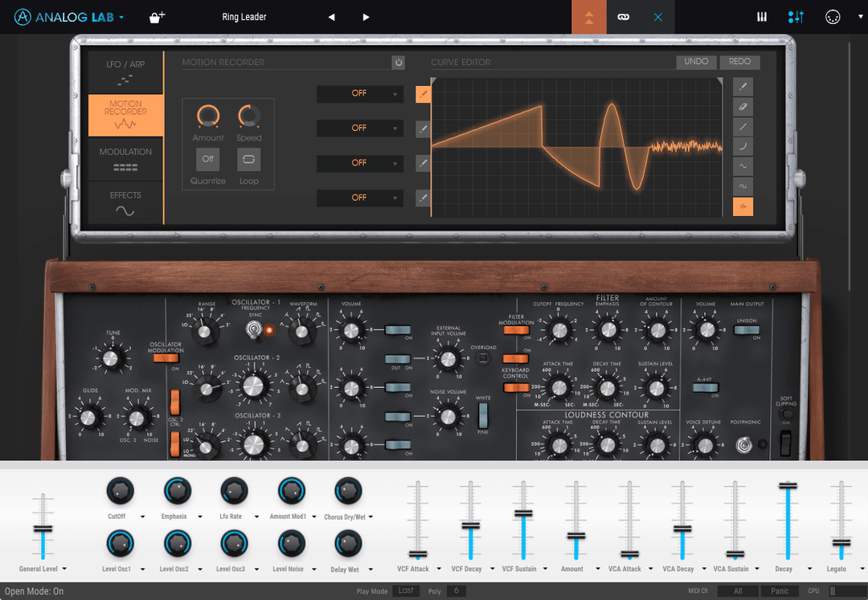Click the General Level slider handle
The width and height of the screenshot is (868, 600).
43,529
